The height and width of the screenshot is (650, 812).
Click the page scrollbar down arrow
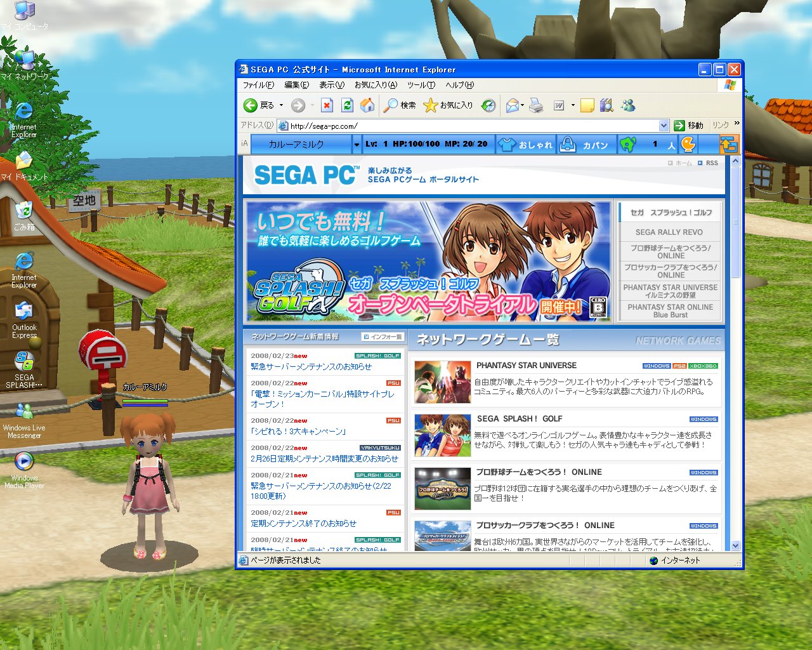click(x=736, y=545)
